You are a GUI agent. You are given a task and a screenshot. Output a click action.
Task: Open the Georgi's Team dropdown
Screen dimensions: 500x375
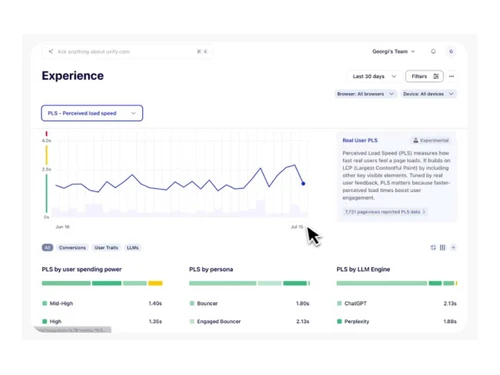point(393,51)
